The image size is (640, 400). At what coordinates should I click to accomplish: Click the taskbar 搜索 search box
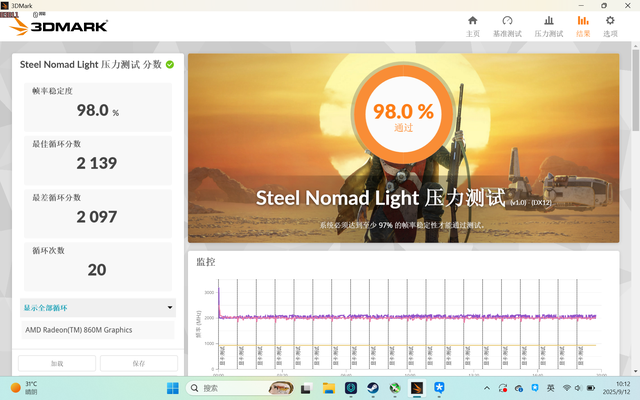tap(241, 388)
